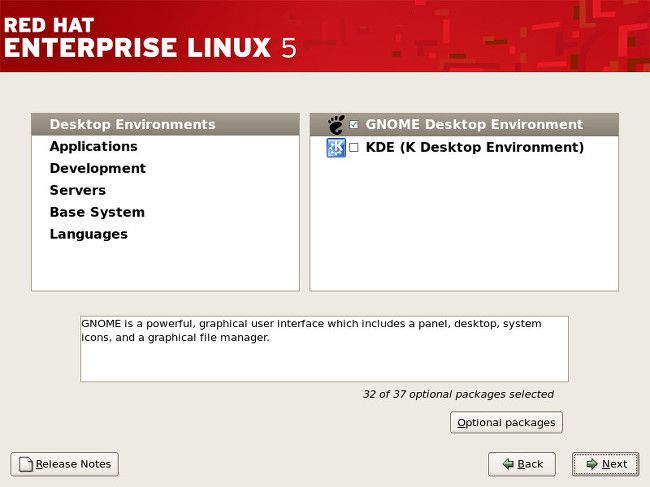Select the Languages category
Viewport: 650px width, 487px height.
pos(165,234)
